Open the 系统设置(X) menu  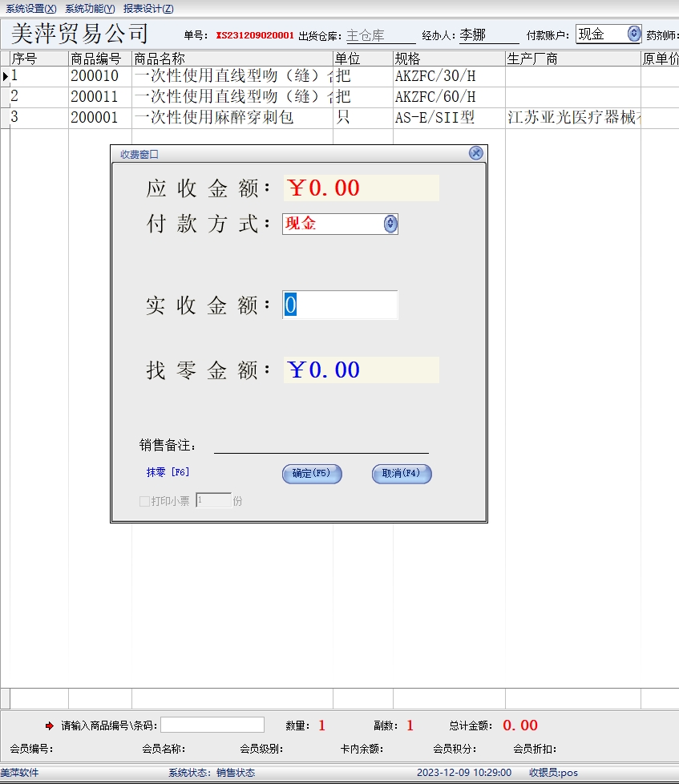[x=31, y=9]
